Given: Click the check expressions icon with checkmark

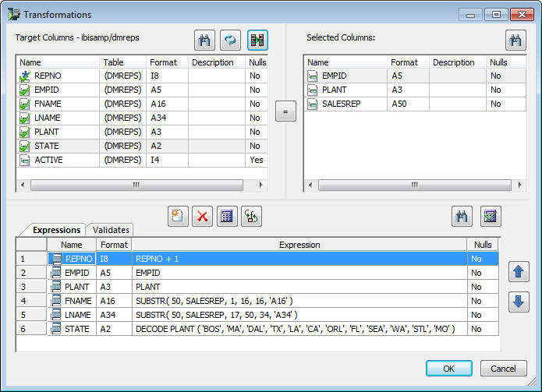Looking at the screenshot, I should [491, 217].
